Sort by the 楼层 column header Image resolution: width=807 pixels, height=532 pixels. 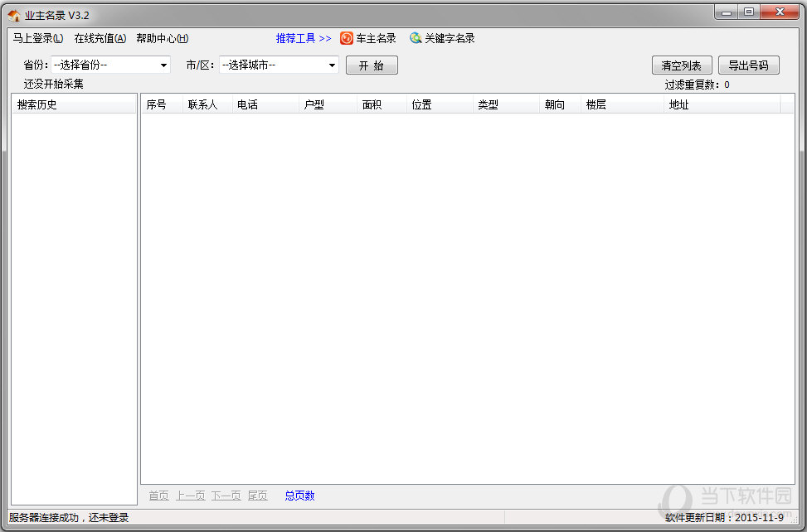pyautogui.click(x=623, y=104)
